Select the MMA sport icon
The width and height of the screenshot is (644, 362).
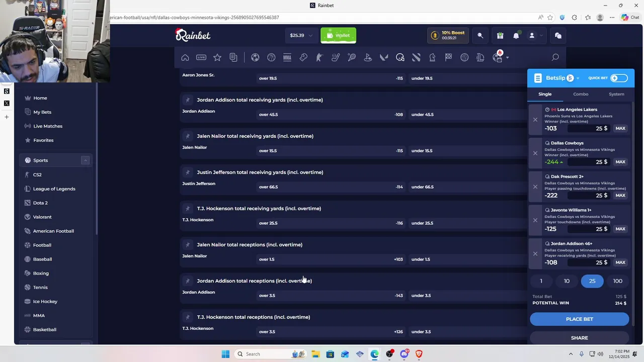coord(287,57)
